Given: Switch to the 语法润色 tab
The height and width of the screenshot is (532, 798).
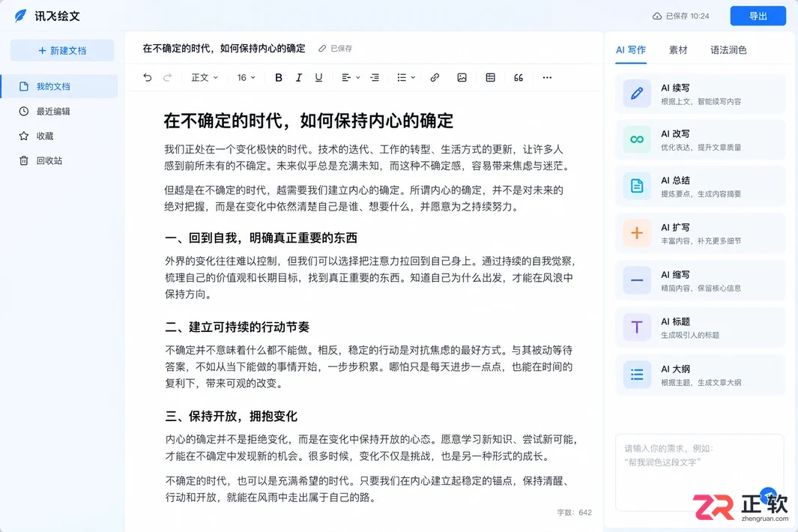Looking at the screenshot, I should tap(728, 50).
